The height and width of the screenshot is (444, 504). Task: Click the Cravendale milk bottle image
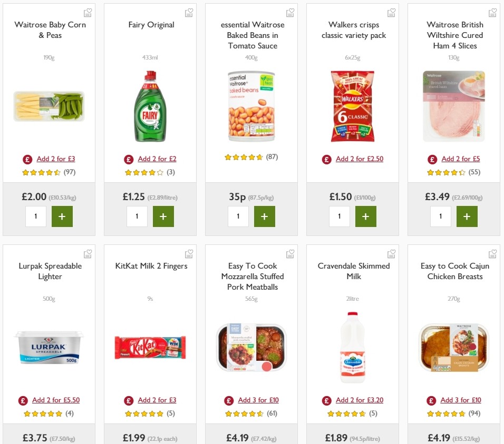(x=353, y=347)
